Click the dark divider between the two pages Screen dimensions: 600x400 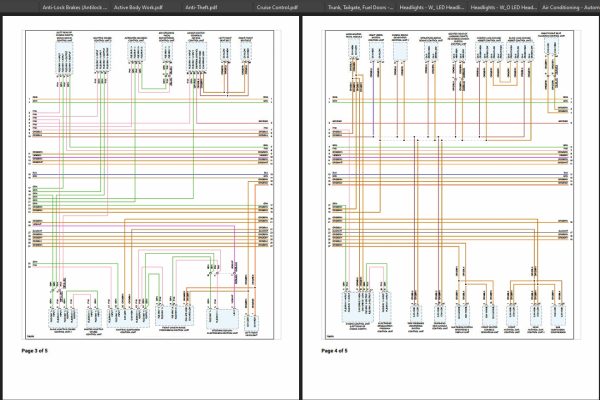(301, 207)
